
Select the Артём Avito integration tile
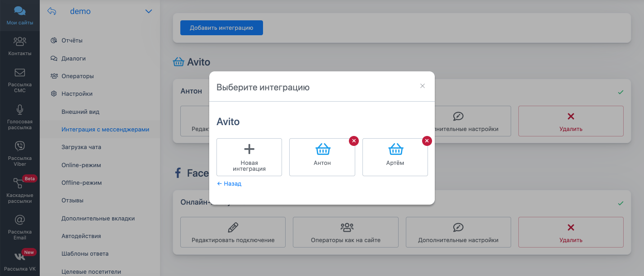tap(395, 157)
